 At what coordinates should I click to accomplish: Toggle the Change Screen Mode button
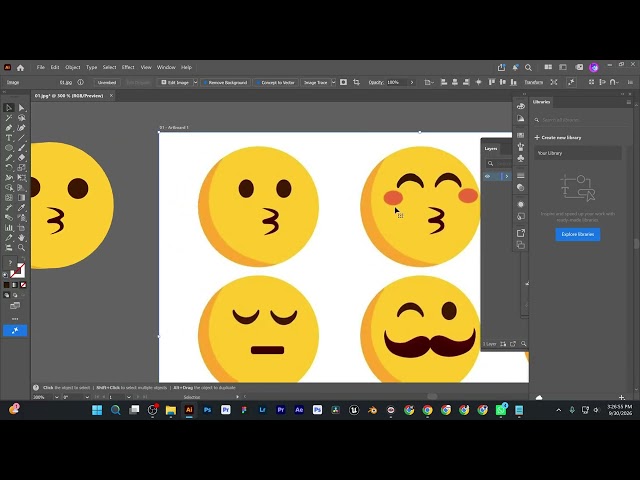click(15, 306)
